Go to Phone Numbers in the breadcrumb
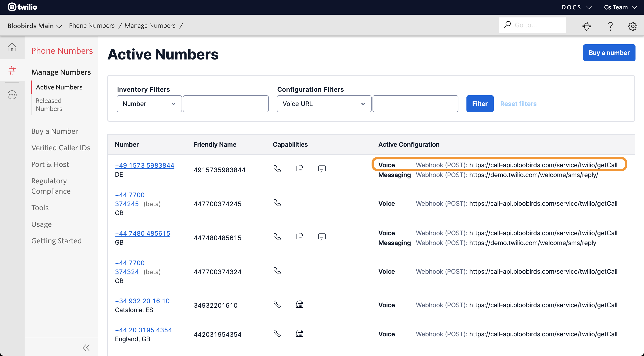The height and width of the screenshot is (356, 644). pos(92,25)
